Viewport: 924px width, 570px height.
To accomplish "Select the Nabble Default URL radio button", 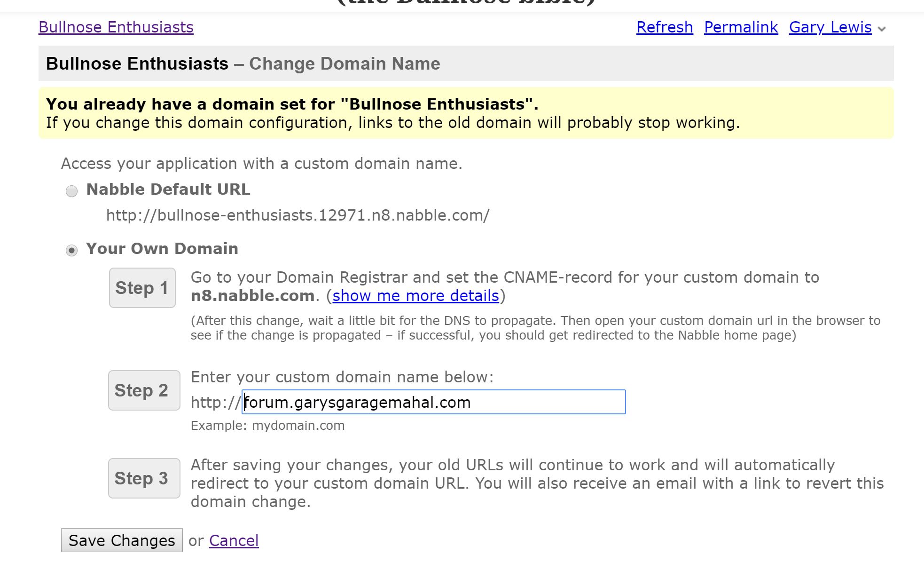I will tap(71, 191).
